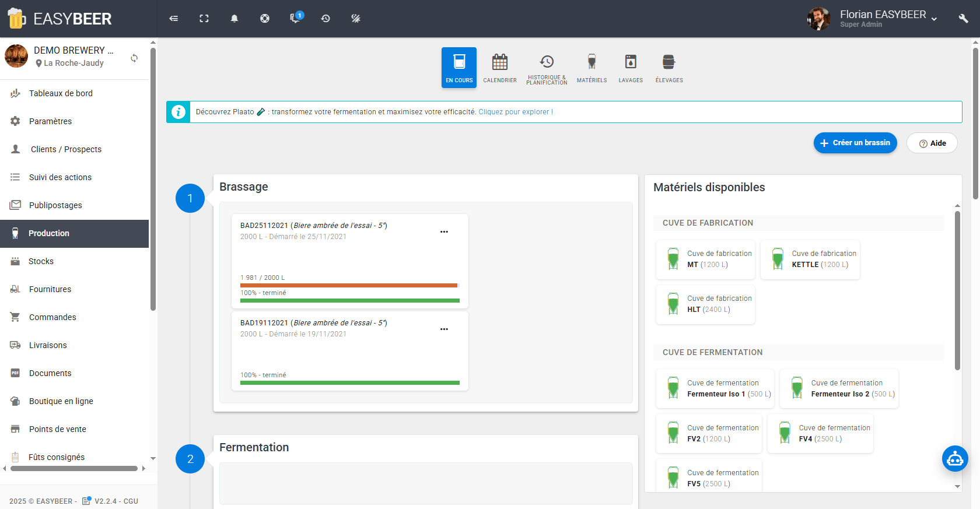The height and width of the screenshot is (509, 980).
Task: Open the Lavages tab
Action: coord(631,68)
